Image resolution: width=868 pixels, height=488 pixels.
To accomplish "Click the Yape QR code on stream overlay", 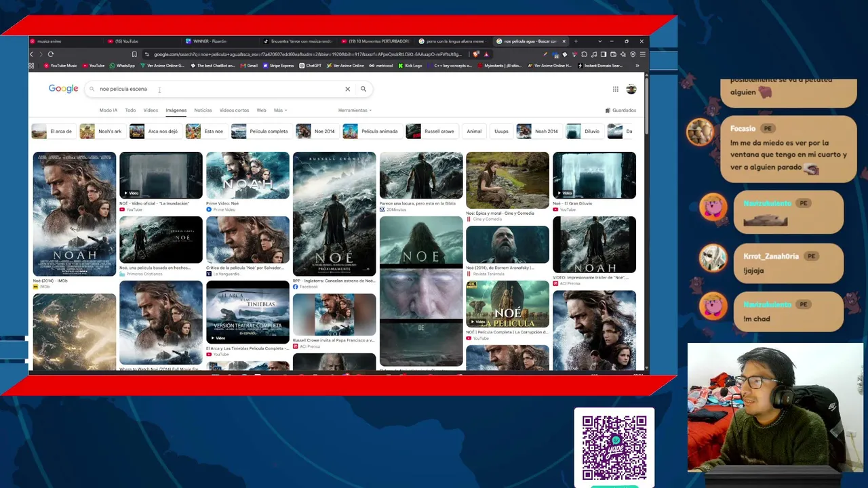I will click(x=614, y=448).
